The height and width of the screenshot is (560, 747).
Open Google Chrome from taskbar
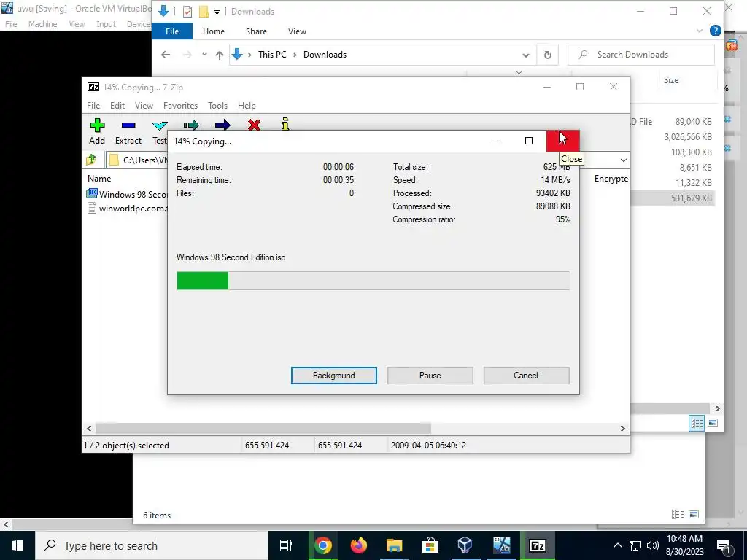tap(322, 545)
